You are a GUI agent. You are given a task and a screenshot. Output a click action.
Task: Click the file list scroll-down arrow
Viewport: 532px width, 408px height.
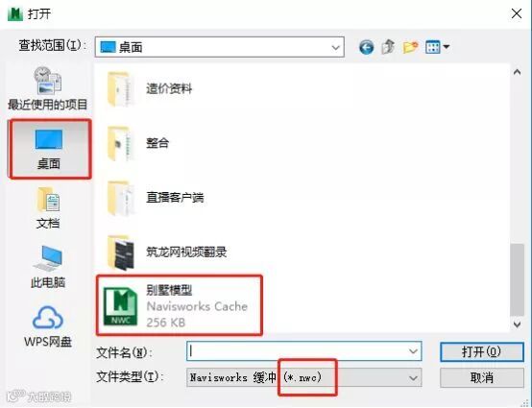click(x=517, y=324)
